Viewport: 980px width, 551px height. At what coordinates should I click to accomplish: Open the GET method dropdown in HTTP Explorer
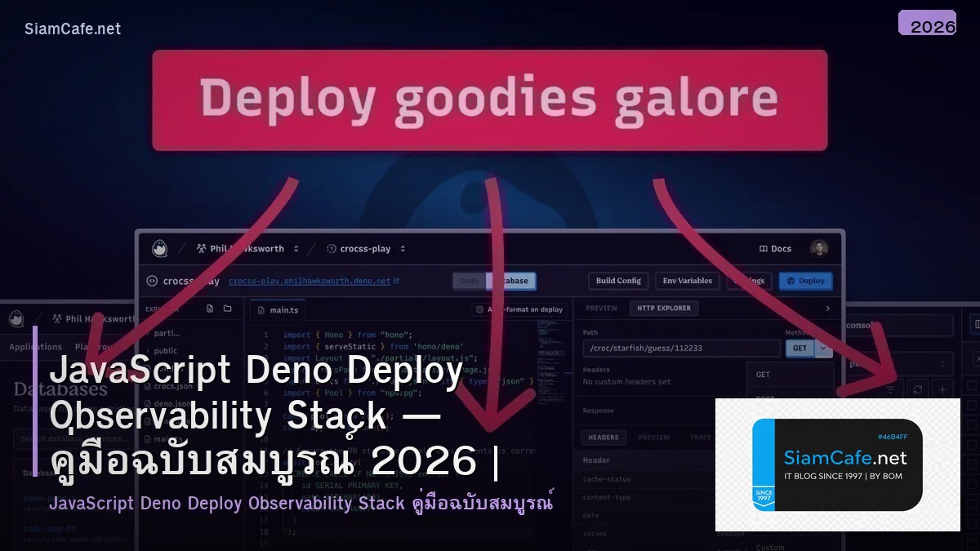(822, 348)
